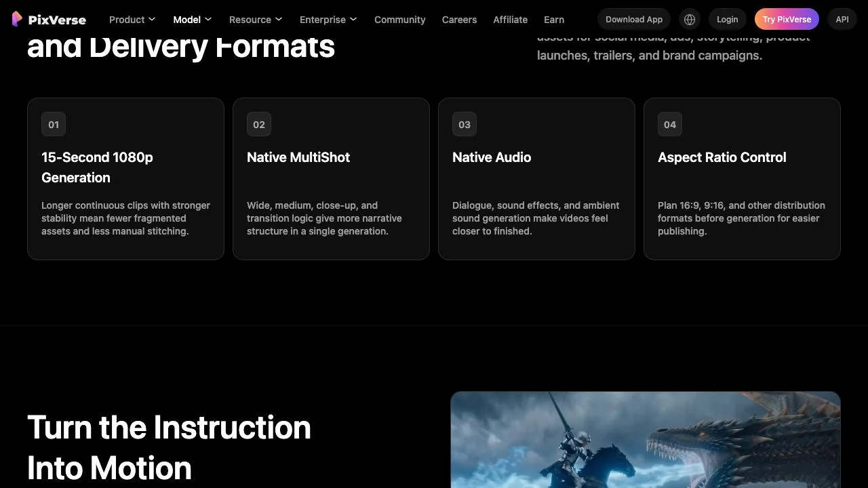
Task: Click the Login button
Action: tap(728, 20)
